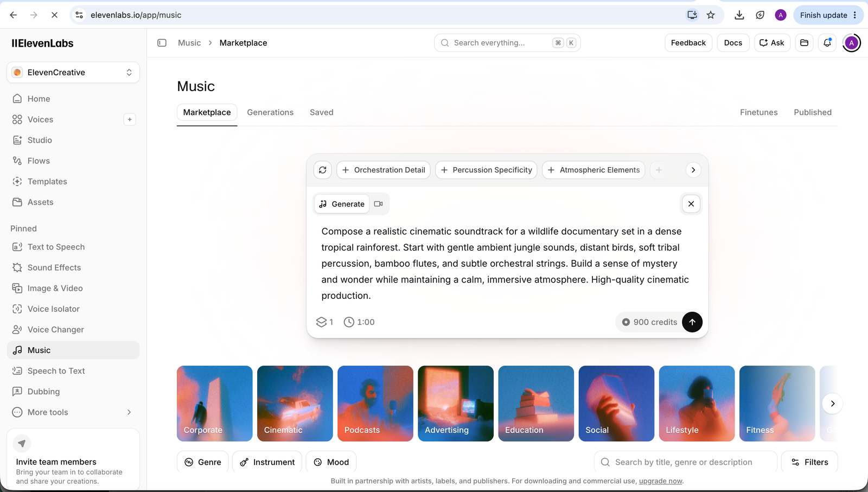Close the prompt box with the X button
The width and height of the screenshot is (868, 492).
pos(691,204)
